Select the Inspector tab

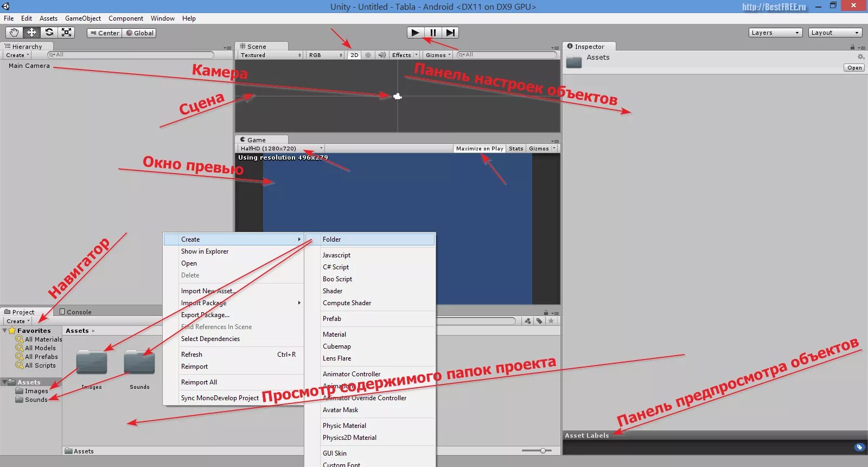(x=589, y=47)
